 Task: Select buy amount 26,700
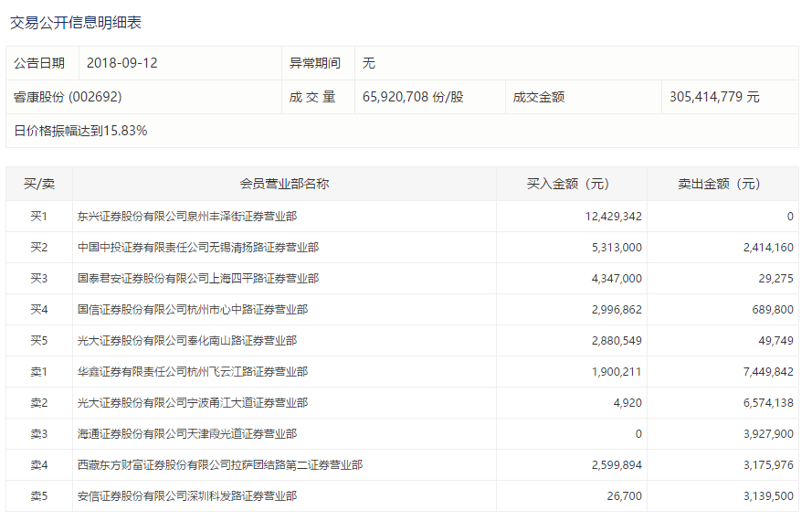pyautogui.click(x=625, y=496)
